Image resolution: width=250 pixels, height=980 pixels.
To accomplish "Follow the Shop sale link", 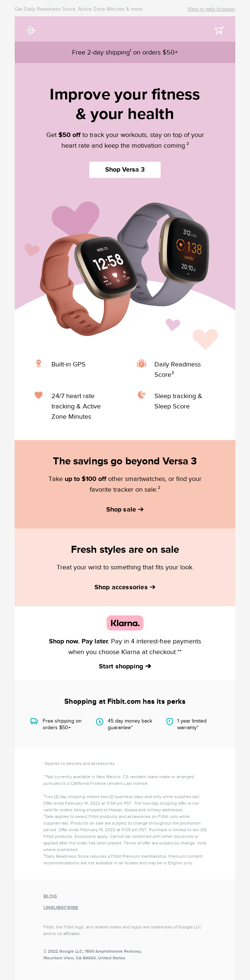I will (x=125, y=509).
